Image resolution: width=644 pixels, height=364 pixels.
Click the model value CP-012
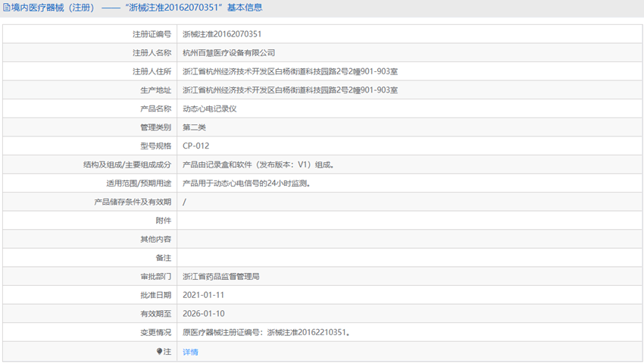(196, 146)
